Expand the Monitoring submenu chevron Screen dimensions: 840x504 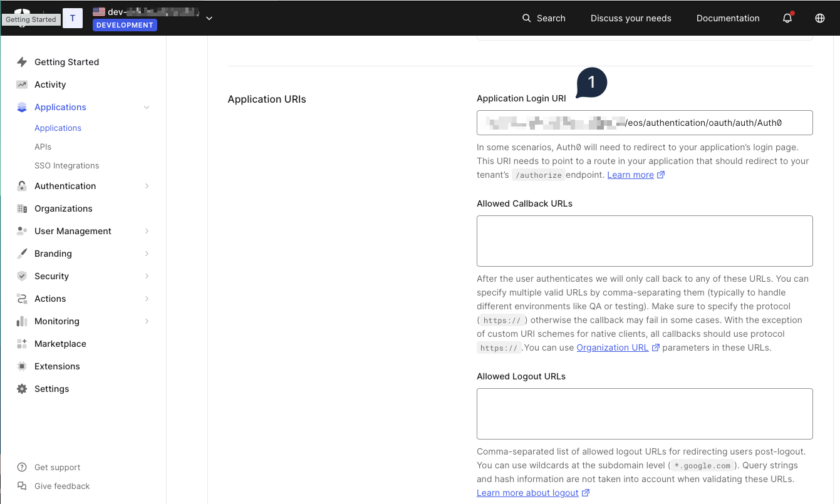tap(147, 321)
